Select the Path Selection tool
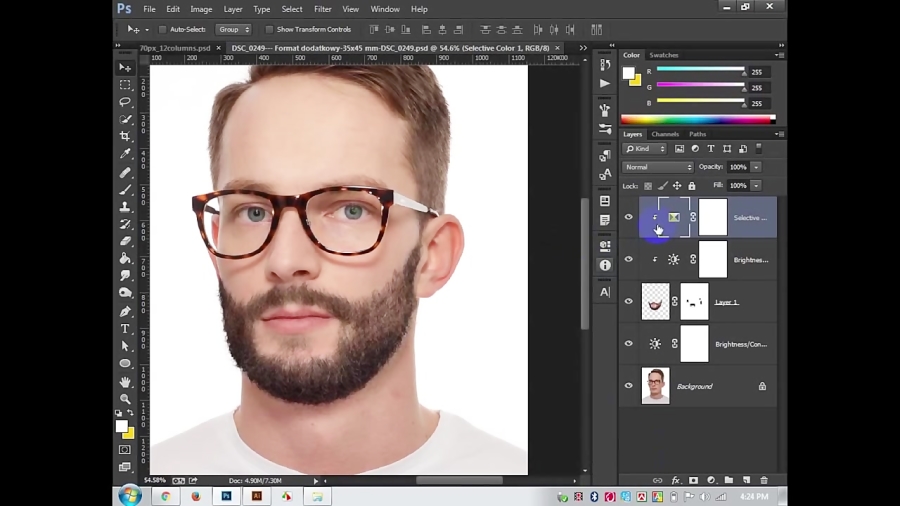 point(125,346)
